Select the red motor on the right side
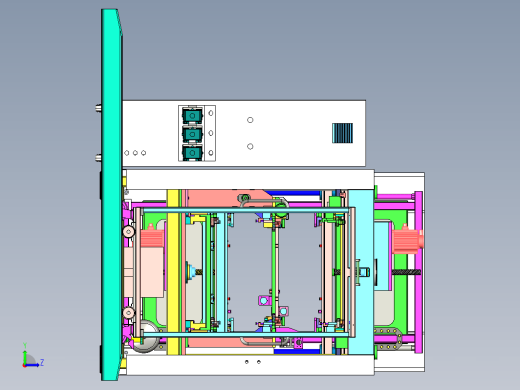 pyautogui.click(x=407, y=240)
